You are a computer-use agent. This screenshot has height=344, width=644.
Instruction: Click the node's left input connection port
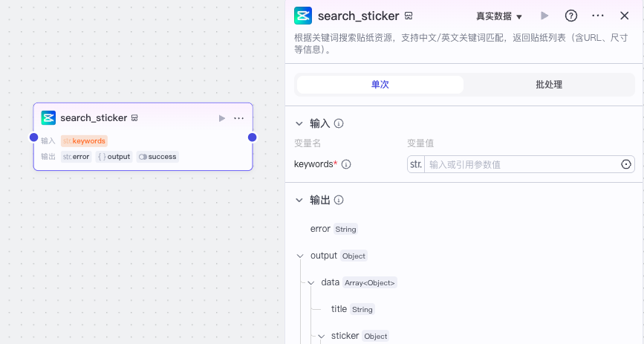click(33, 137)
